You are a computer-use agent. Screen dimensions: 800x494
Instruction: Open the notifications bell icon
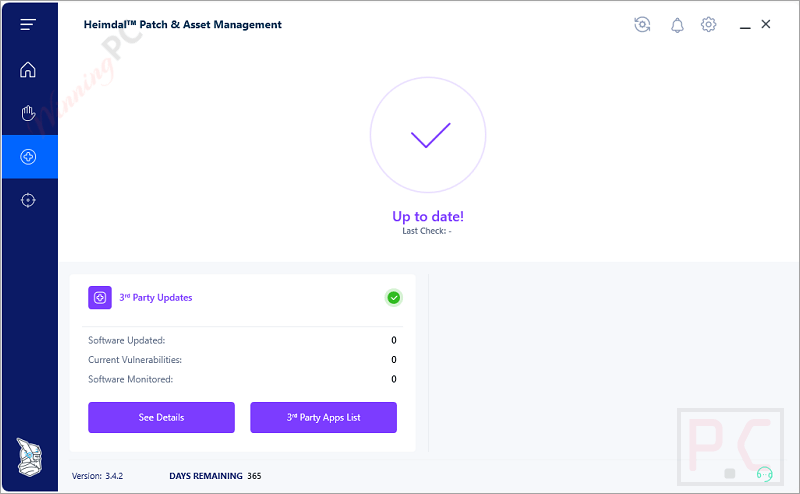tap(677, 25)
